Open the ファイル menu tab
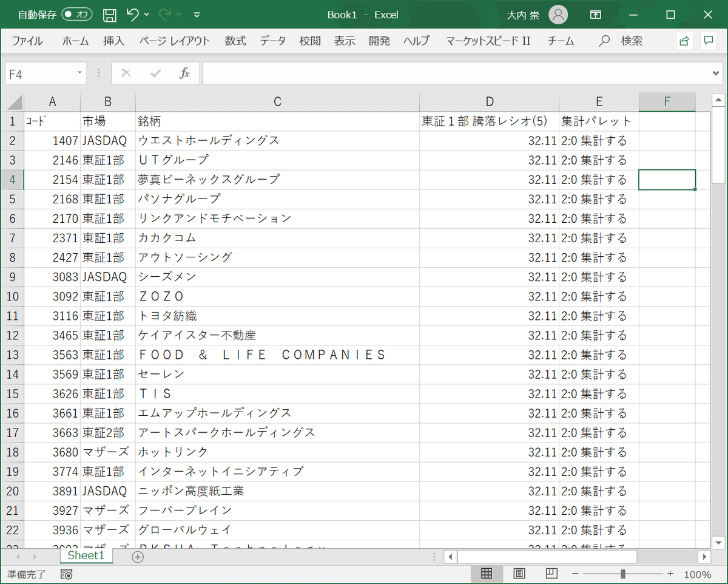Viewport: 728px width, 584px height. click(x=27, y=41)
